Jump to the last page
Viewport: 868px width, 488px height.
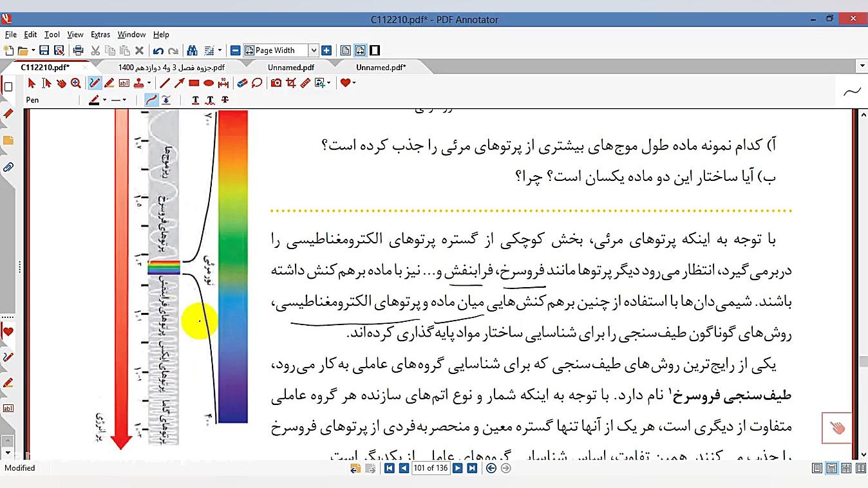pos(472,468)
